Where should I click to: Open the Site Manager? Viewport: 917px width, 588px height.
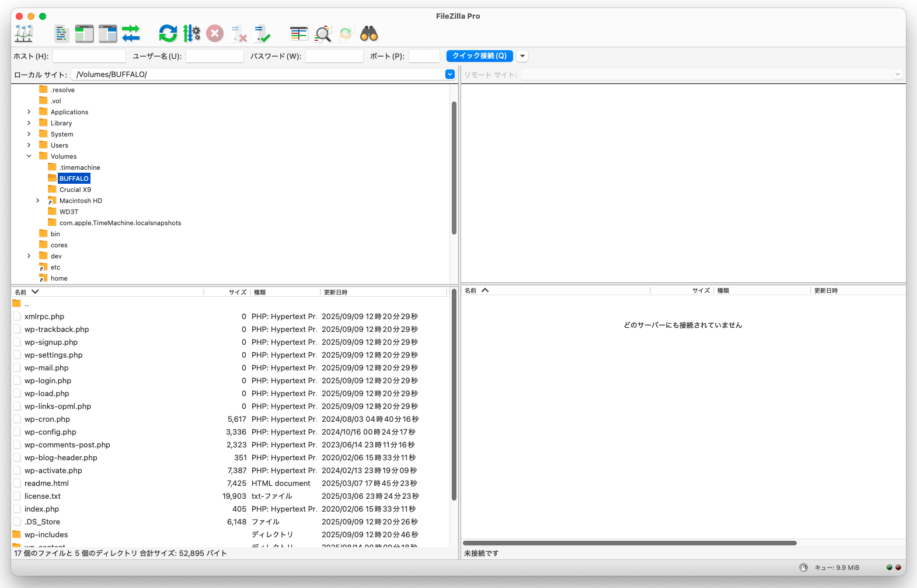pos(23,34)
